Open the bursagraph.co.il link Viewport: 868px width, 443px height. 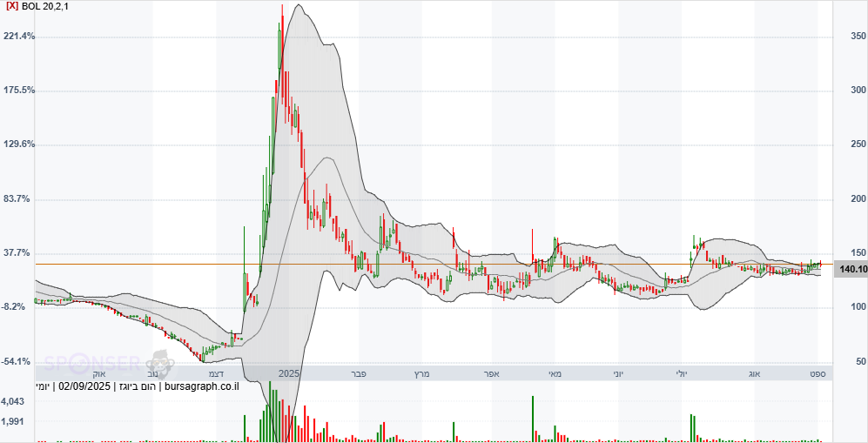pyautogui.click(x=202, y=386)
